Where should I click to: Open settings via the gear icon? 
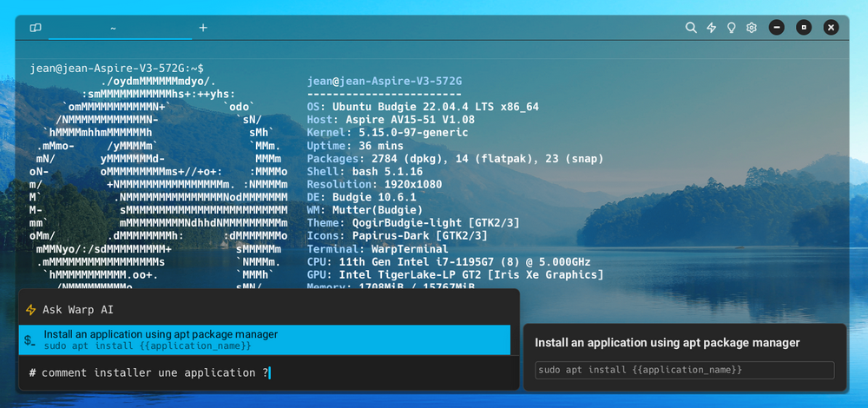(x=752, y=28)
